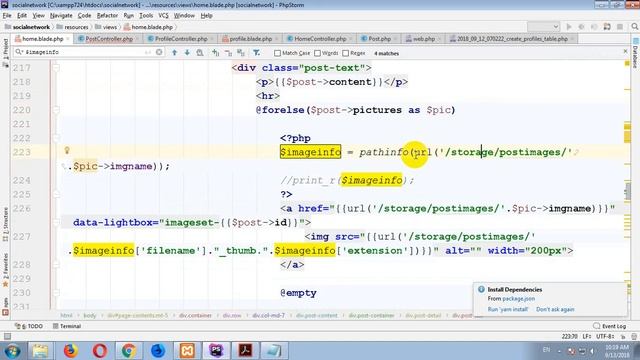This screenshot has height=360, width=640.
Task: Click the Debug icon in the toolbar
Action: (581, 27)
